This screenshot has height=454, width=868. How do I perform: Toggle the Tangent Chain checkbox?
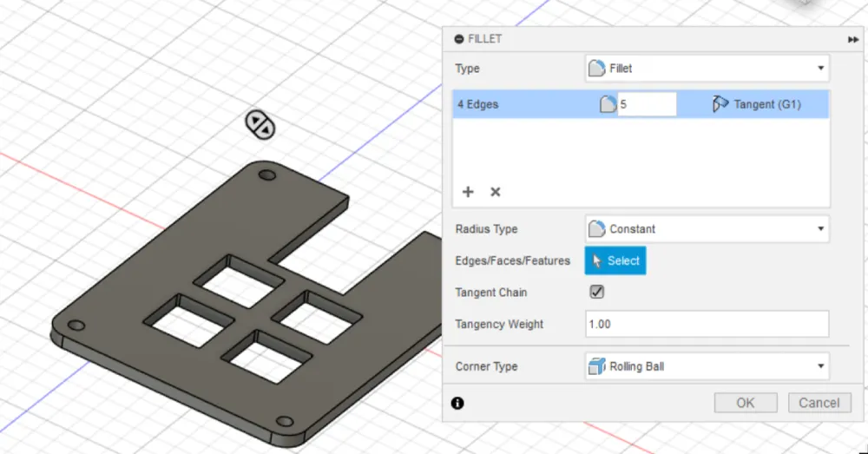pos(596,293)
